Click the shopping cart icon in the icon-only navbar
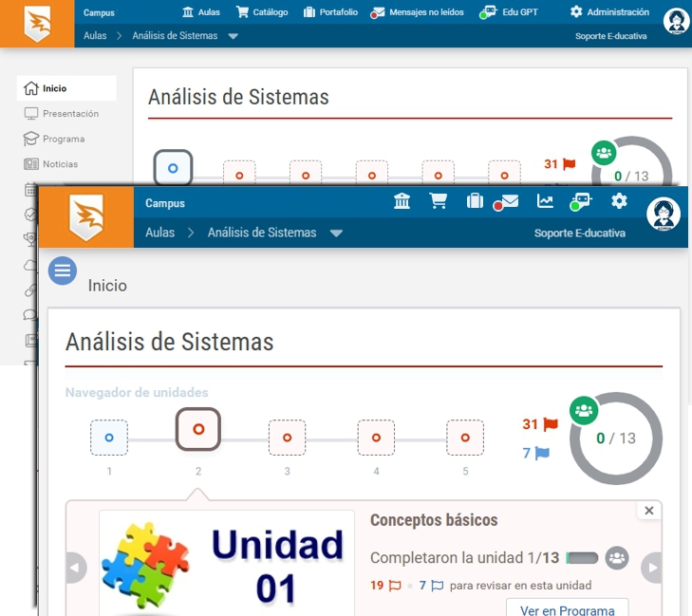692x616 pixels. 438,200
